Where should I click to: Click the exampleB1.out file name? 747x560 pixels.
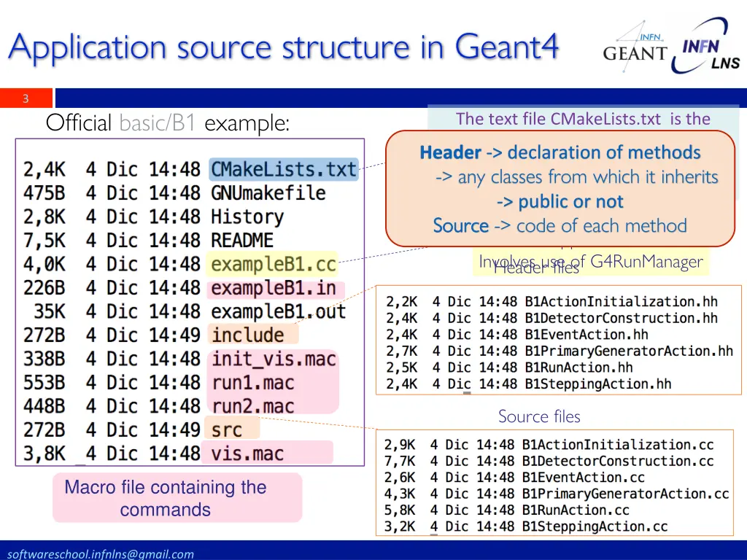tap(278, 311)
